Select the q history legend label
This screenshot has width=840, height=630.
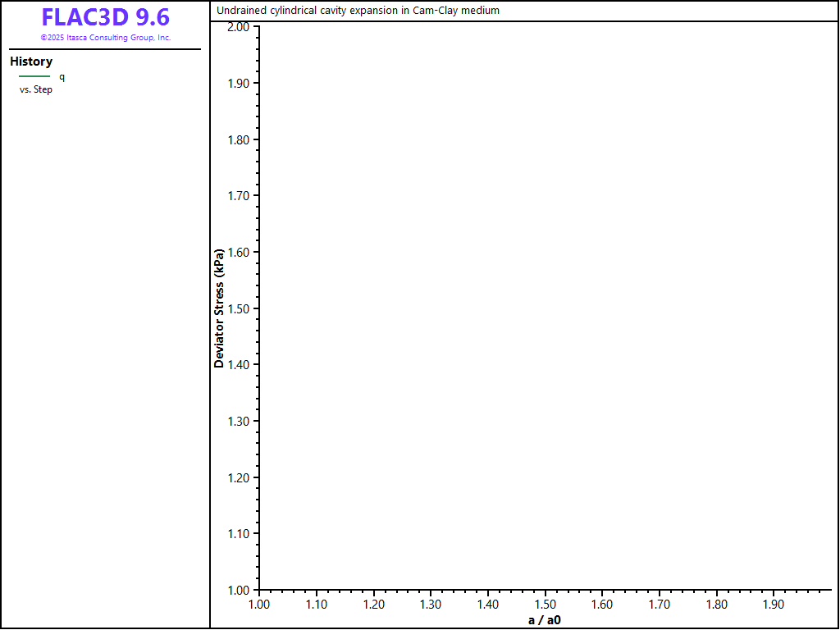pyautogui.click(x=62, y=76)
